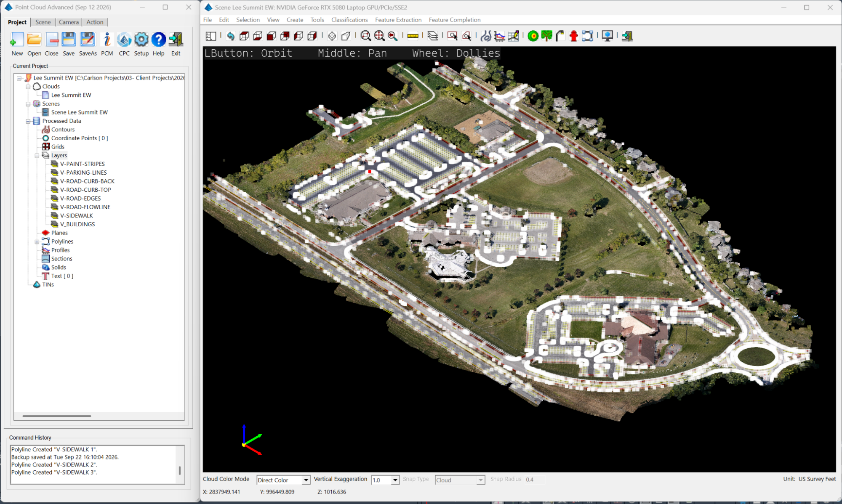Viewport: 842px width, 504px height.
Task: Open the CPC tool icon
Action: (124, 40)
